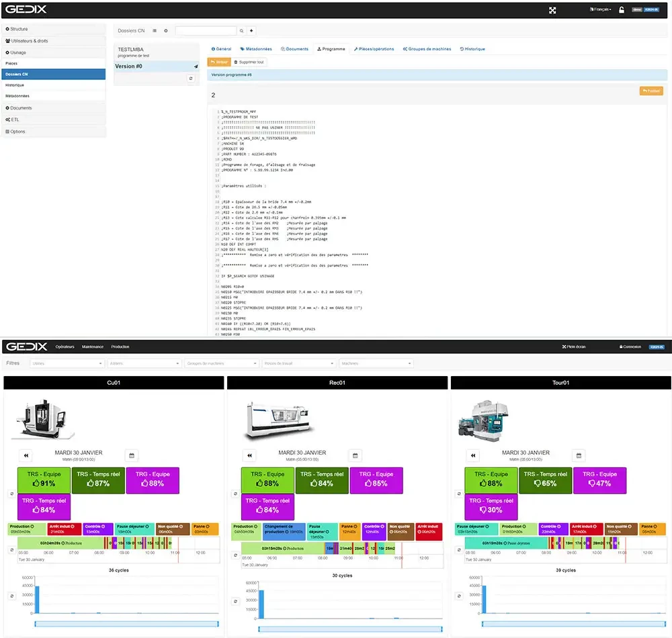Click the fullscreen expand icon in top GEDIX bar
The width and height of the screenshot is (672, 638).
pyautogui.click(x=552, y=10)
